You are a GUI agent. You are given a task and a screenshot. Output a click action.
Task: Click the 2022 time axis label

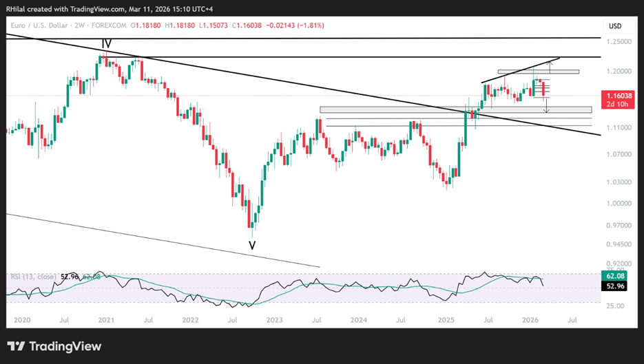coord(190,320)
